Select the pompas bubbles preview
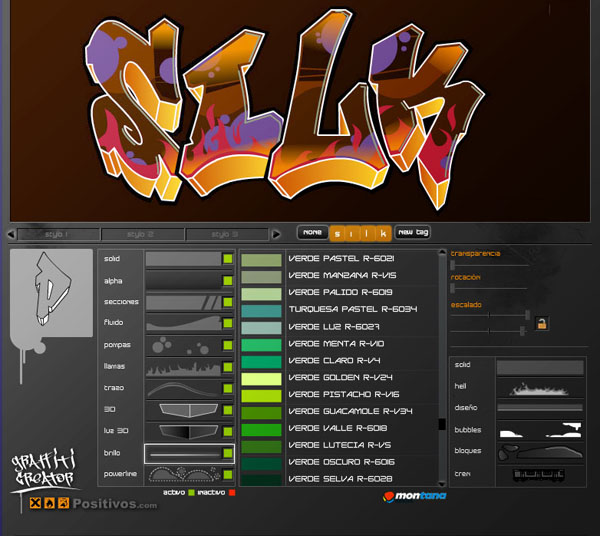The height and width of the screenshot is (536, 600). point(183,345)
